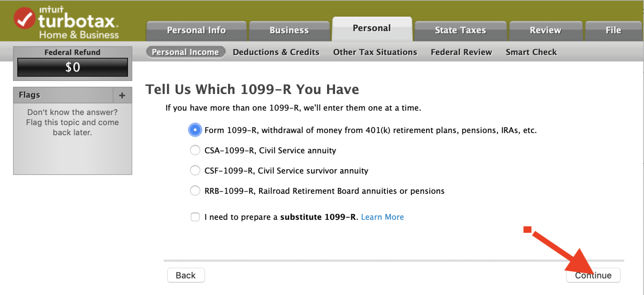This screenshot has width=644, height=295.
Task: Open the Learn More link
Action: pos(382,217)
